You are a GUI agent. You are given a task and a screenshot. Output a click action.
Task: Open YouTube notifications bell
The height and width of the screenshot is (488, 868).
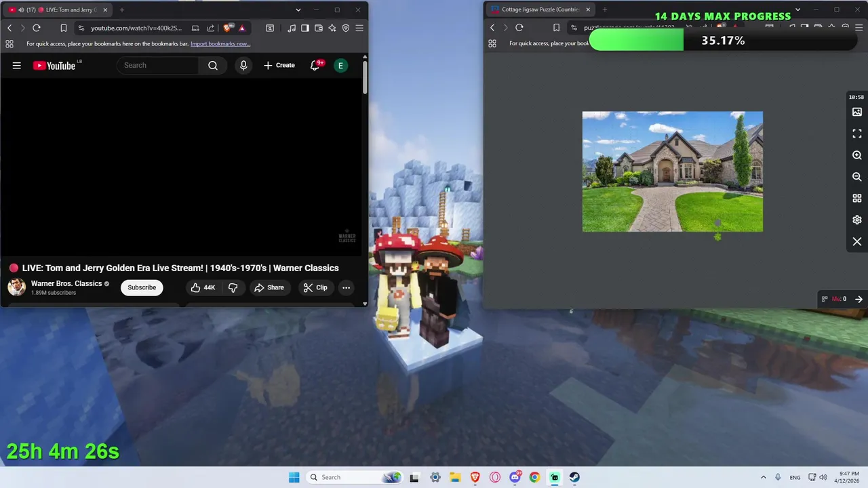(x=315, y=66)
